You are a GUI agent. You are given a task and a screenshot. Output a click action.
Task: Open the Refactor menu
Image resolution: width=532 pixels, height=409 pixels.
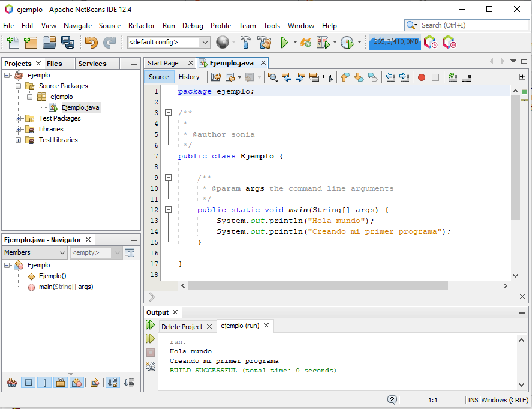(x=142, y=26)
